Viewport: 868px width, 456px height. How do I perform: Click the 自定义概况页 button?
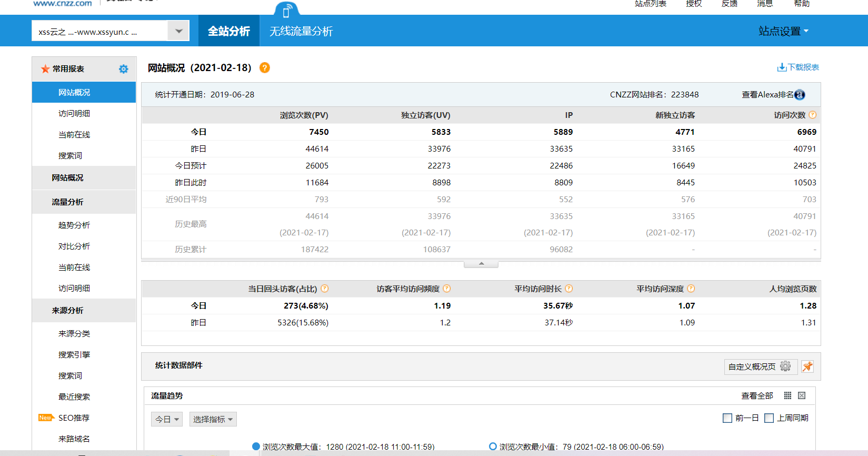(761, 366)
